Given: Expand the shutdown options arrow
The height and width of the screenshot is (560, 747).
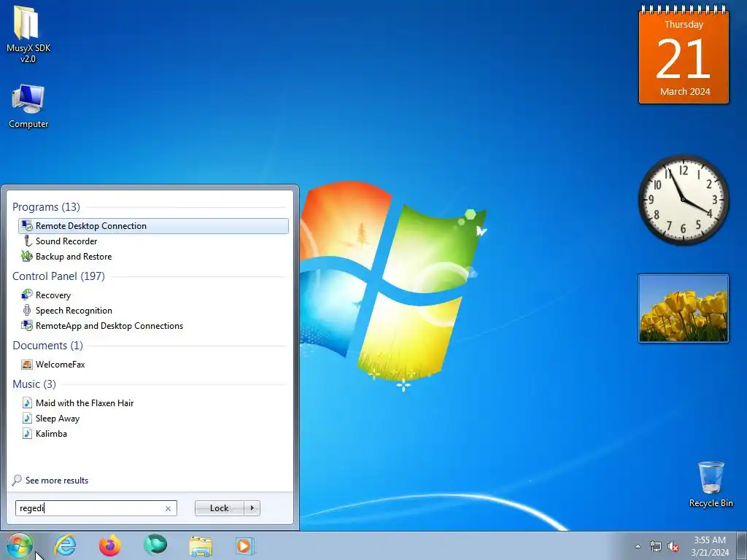Looking at the screenshot, I should coord(252,508).
